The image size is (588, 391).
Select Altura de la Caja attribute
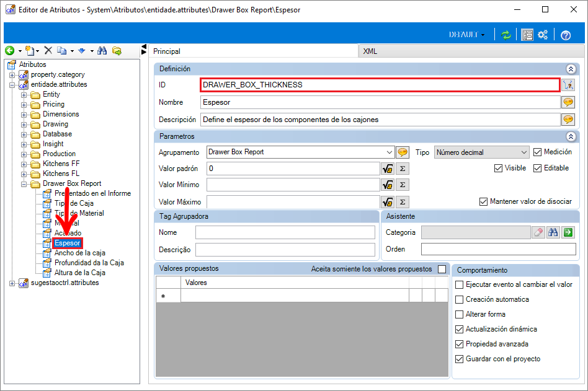[80, 273]
